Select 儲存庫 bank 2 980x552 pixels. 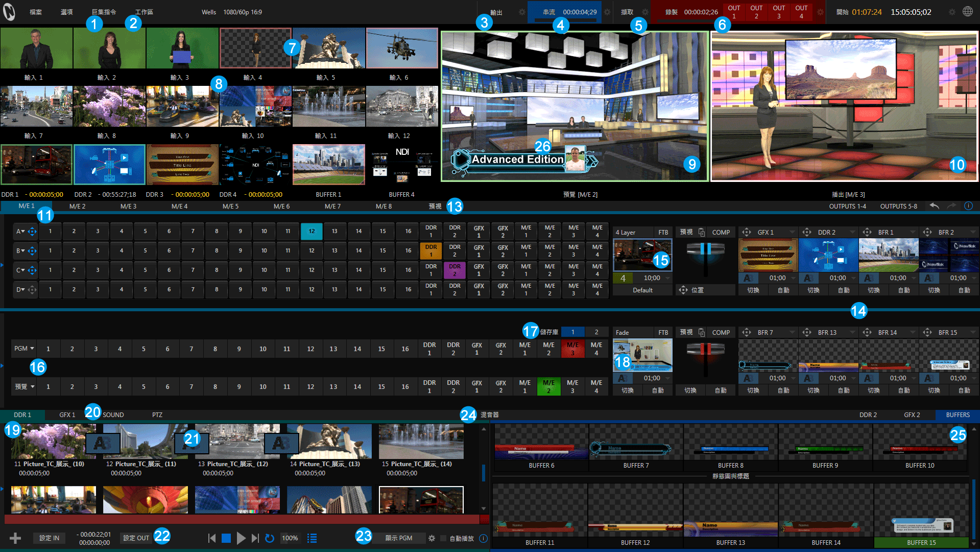click(596, 332)
